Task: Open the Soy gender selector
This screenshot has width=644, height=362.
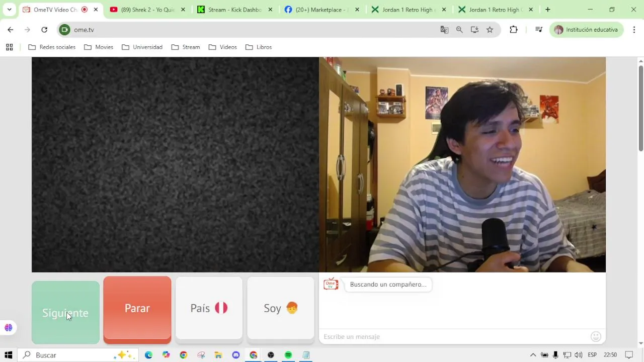Action: (281, 308)
